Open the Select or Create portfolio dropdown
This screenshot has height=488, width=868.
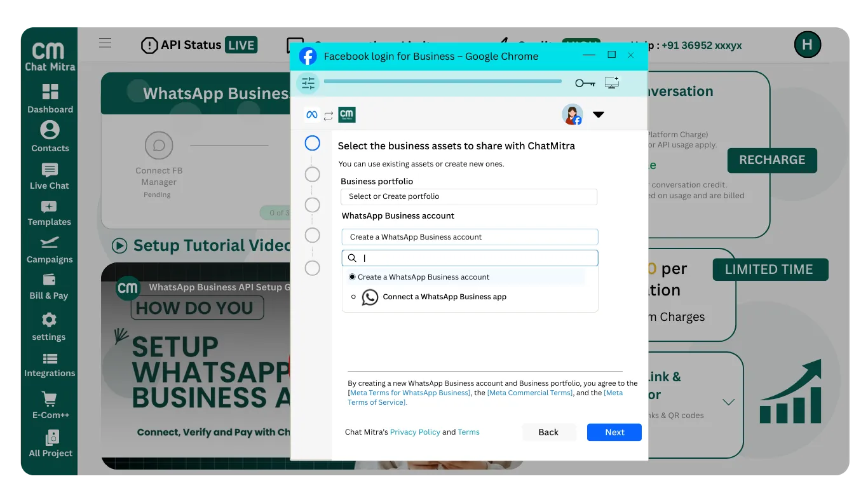(x=469, y=197)
